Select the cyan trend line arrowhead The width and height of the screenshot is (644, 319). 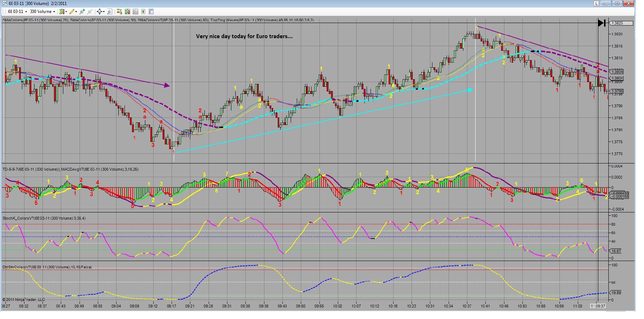(470, 90)
